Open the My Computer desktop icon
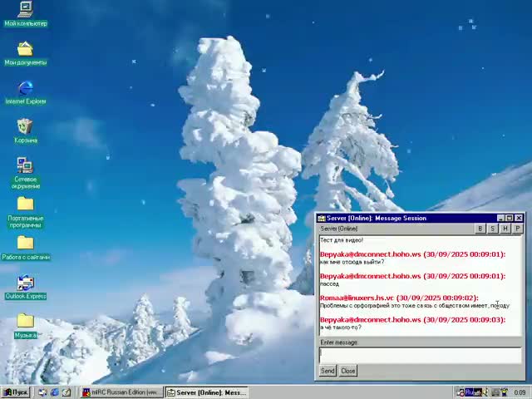The image size is (532, 399). (25, 11)
